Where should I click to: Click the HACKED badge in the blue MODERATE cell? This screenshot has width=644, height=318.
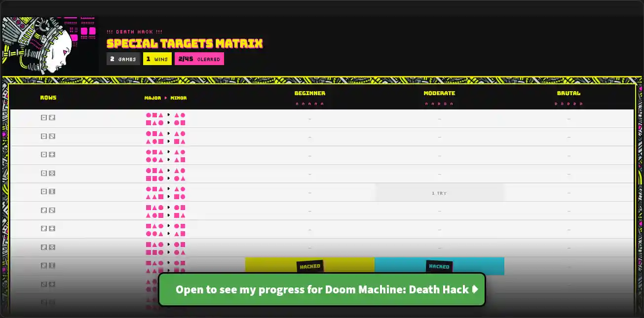(x=439, y=267)
